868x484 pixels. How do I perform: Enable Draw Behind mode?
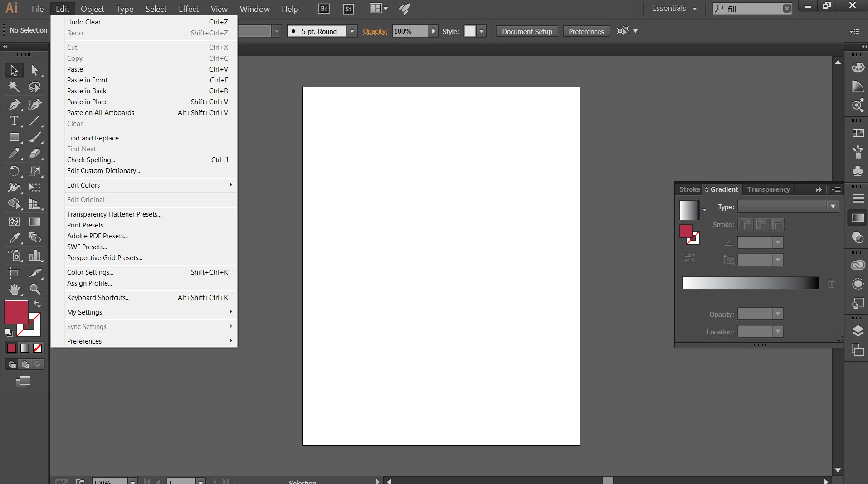tap(25, 364)
